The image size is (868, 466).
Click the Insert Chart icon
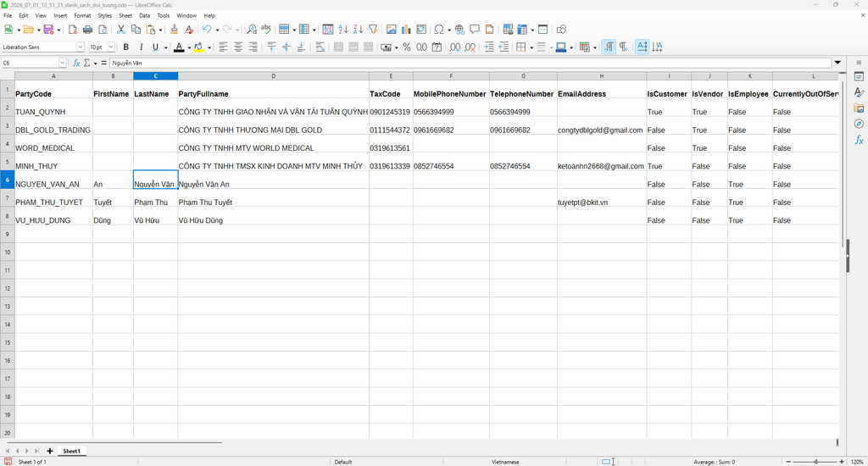point(406,30)
